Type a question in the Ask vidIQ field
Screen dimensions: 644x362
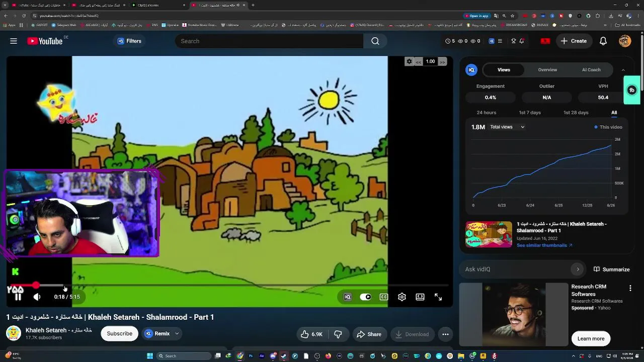[x=516, y=269]
